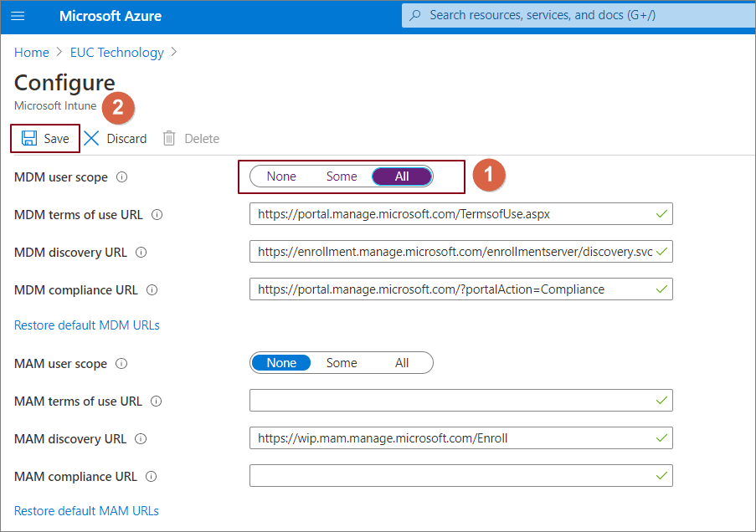Edit the MDM terms of use URL field
Screen dimensions: 756x532
click(461, 213)
